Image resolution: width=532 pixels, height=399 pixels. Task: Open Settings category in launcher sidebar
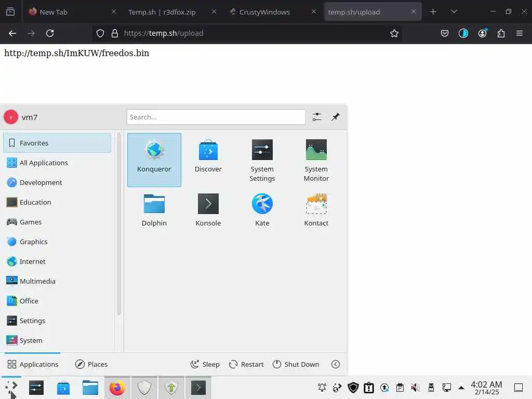tap(57, 321)
